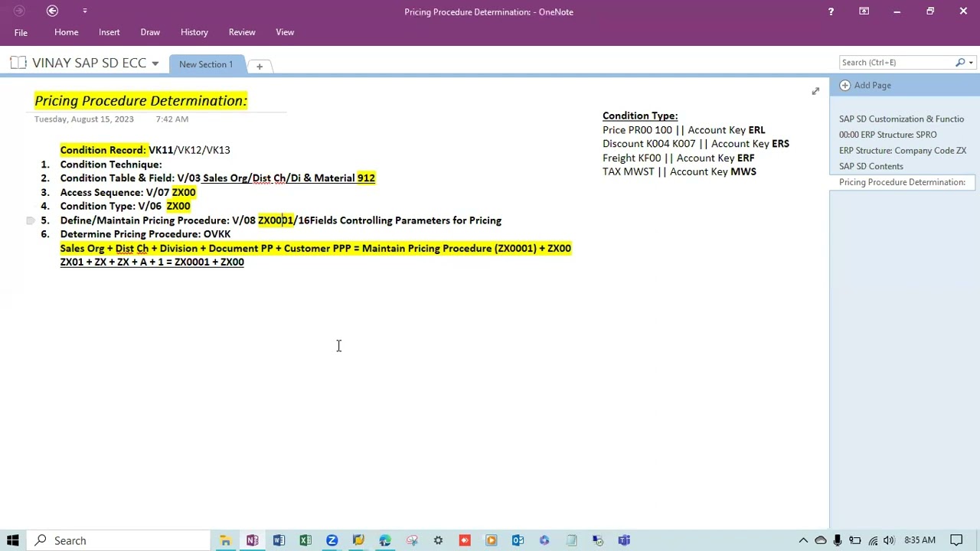Open the network Wi-Fi tray icon

873,540
